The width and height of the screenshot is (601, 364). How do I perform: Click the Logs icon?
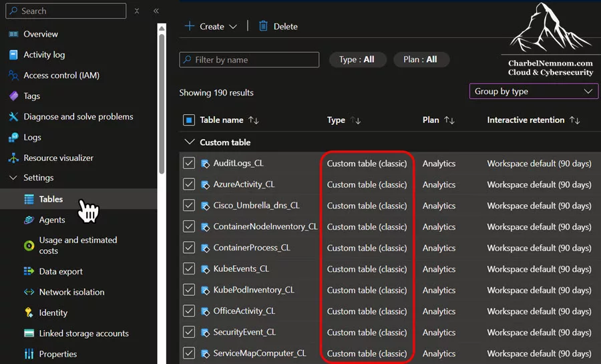pos(13,137)
